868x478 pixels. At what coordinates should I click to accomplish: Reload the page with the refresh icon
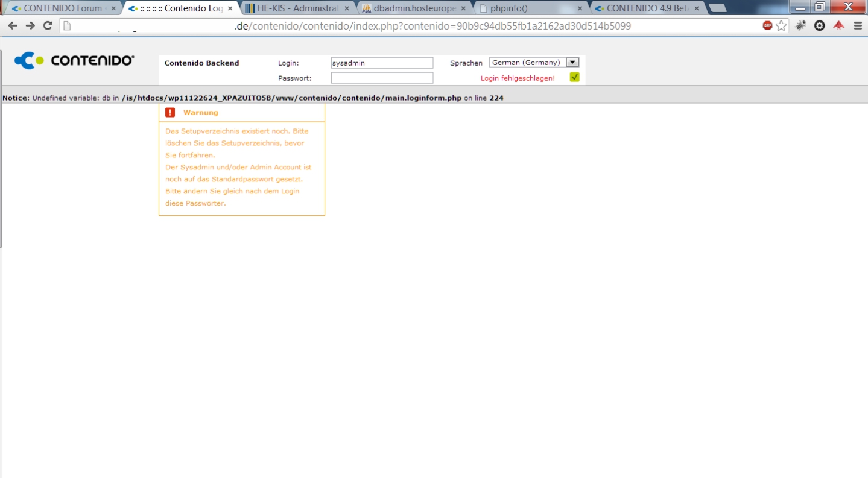click(48, 26)
